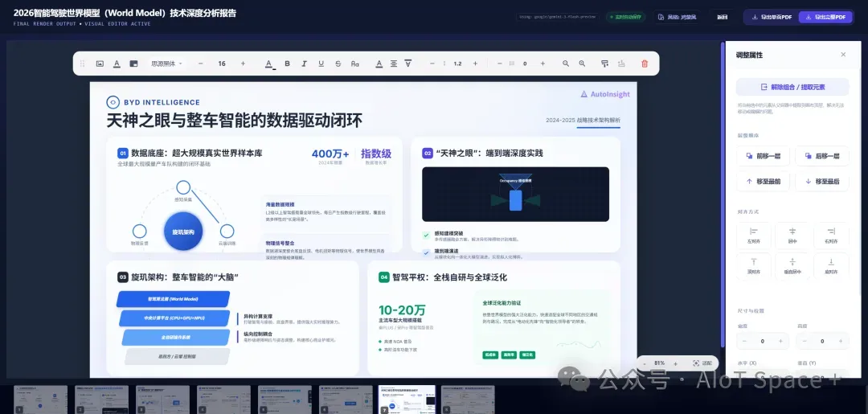The image size is (868, 414).
Task: Click 导出完整PDF export button
Action: tap(825, 17)
